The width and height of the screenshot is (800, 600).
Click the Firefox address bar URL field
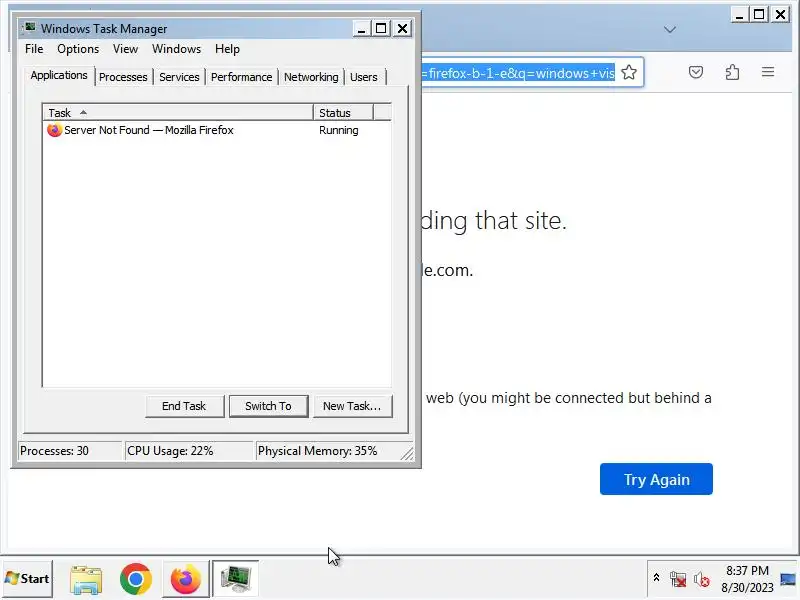(517, 73)
